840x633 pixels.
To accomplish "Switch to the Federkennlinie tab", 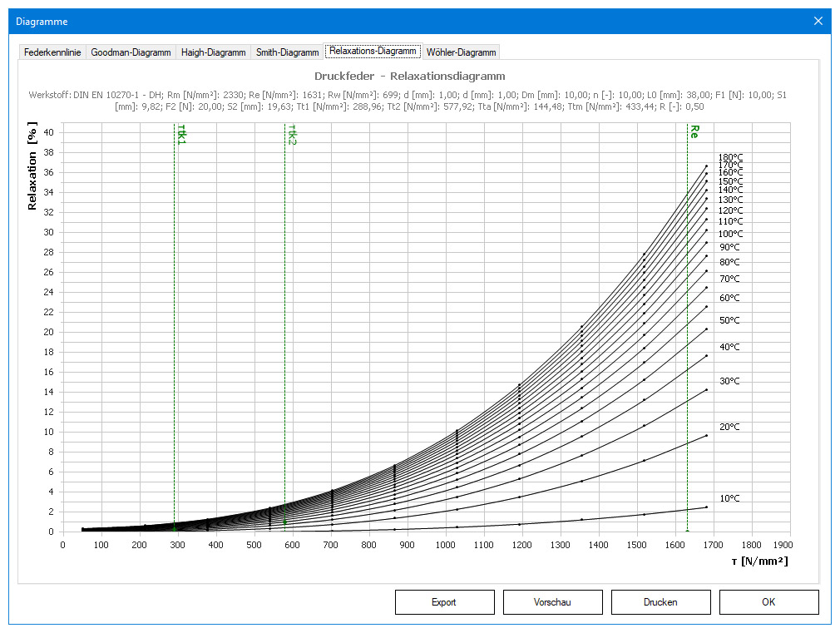I will point(52,52).
